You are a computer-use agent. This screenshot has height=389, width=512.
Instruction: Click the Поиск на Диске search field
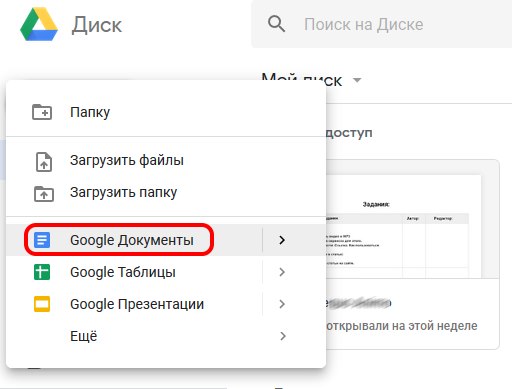click(382, 24)
